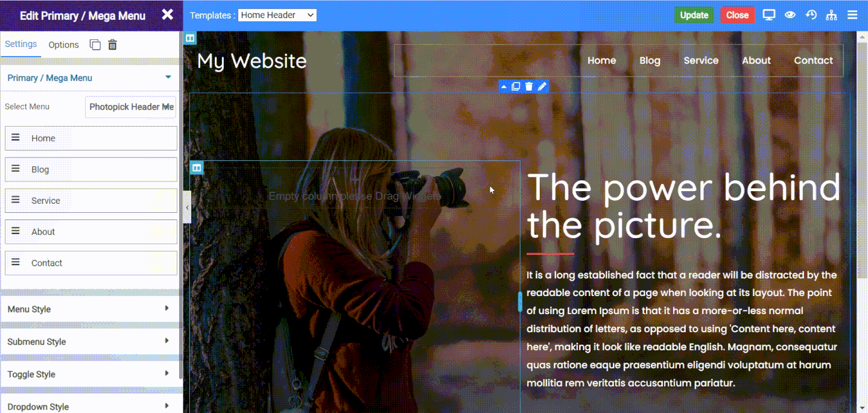Open the sitemap navigator icon

tap(832, 15)
